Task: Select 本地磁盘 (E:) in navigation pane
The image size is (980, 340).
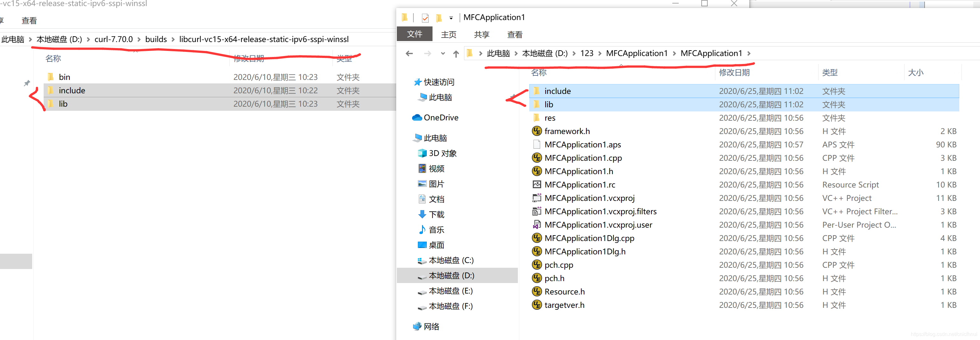Action: tap(445, 291)
